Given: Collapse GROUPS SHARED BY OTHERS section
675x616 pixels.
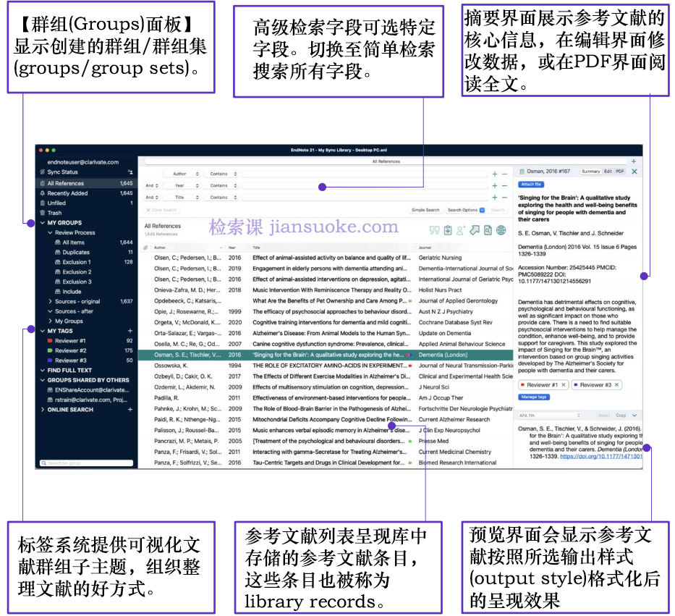Looking at the screenshot, I should (x=43, y=380).
